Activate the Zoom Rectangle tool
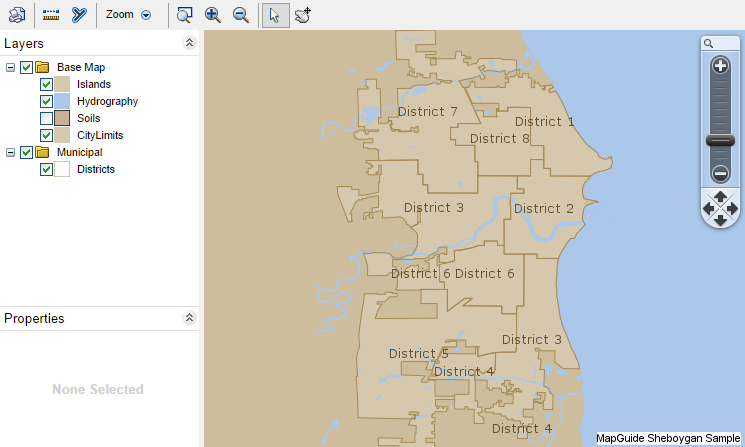Screen dimensions: 745x447 pos(184,15)
